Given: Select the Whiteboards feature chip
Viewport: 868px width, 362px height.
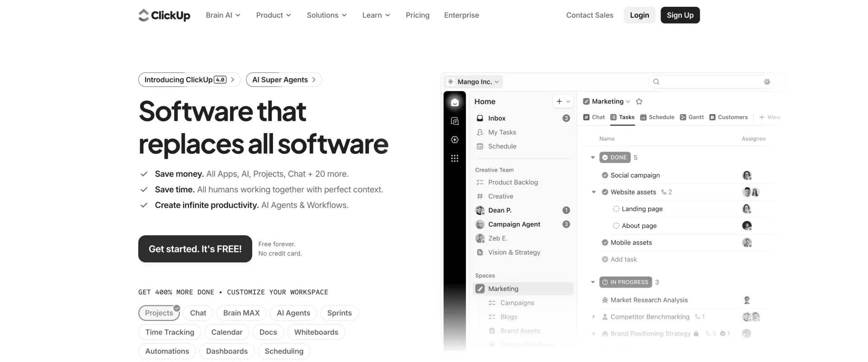Looking at the screenshot, I should coord(316,332).
